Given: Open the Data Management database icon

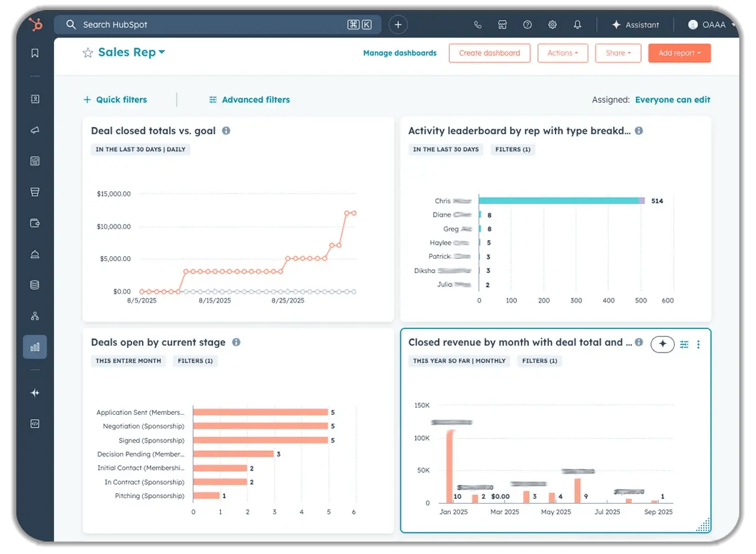Looking at the screenshot, I should [35, 285].
